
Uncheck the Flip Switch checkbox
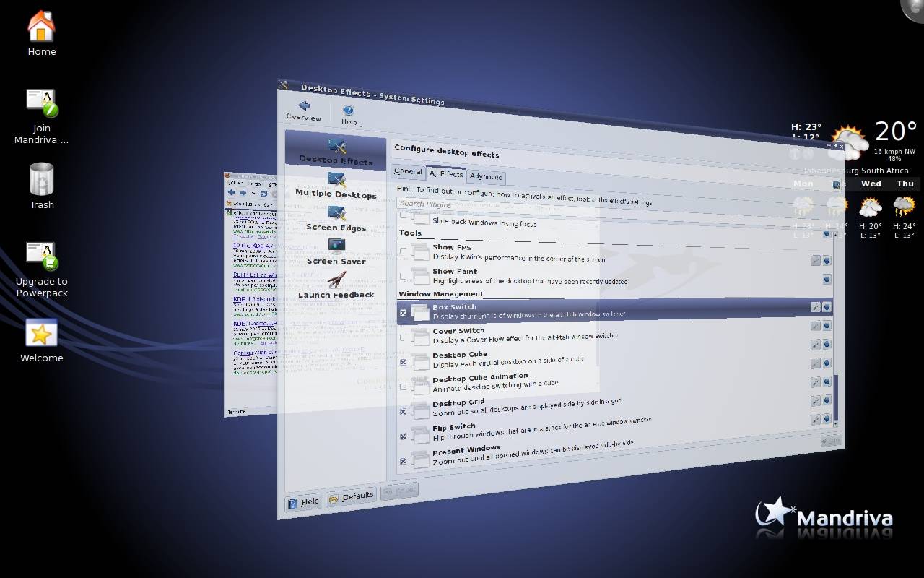(x=404, y=436)
